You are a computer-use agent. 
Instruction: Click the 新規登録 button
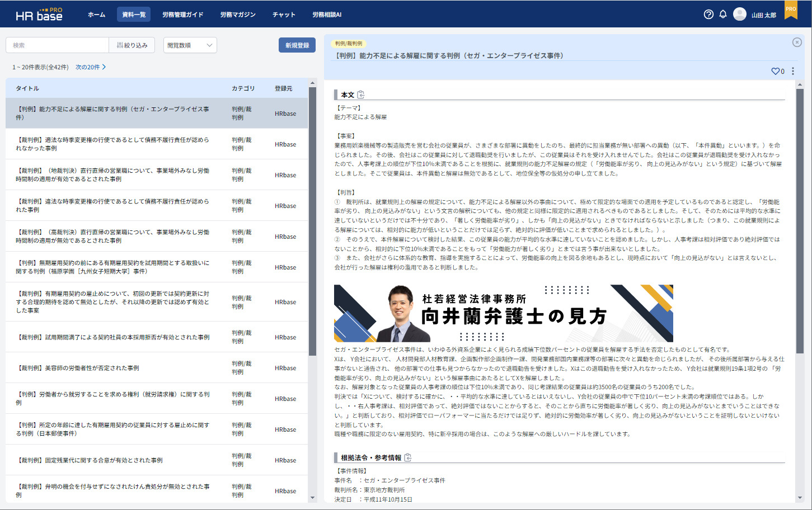[297, 45]
